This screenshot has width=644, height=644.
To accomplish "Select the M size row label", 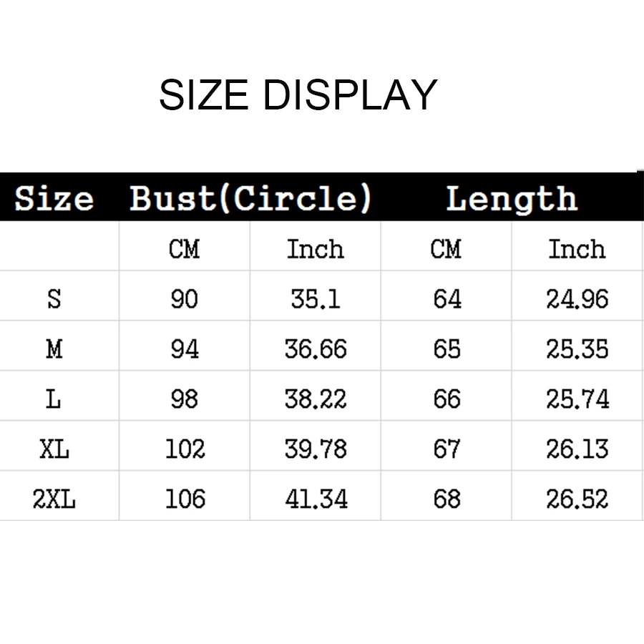I will pos(54,349).
